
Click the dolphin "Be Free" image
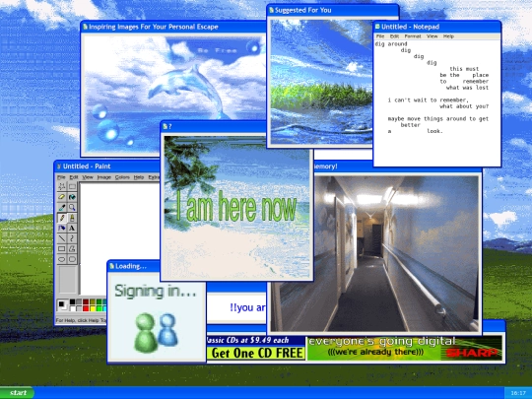click(174, 94)
